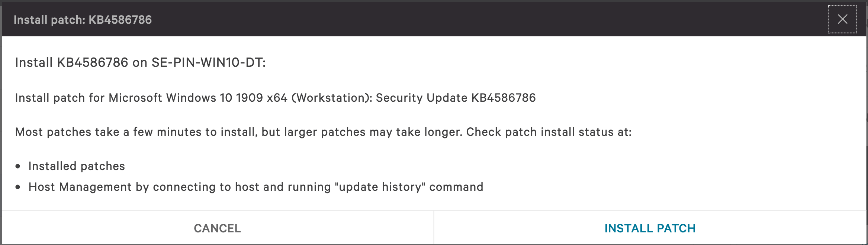Click the "Installed patches" list item

[77, 166]
